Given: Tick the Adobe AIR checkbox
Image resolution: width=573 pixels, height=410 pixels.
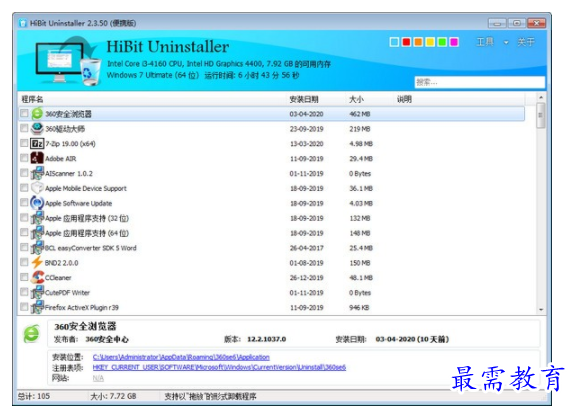Looking at the screenshot, I should click(24, 158).
